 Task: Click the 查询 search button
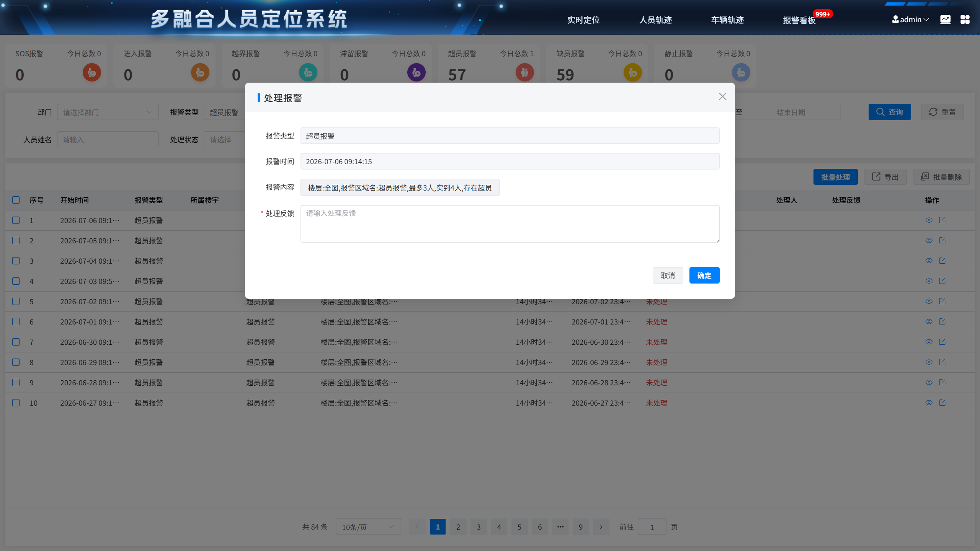tap(890, 112)
